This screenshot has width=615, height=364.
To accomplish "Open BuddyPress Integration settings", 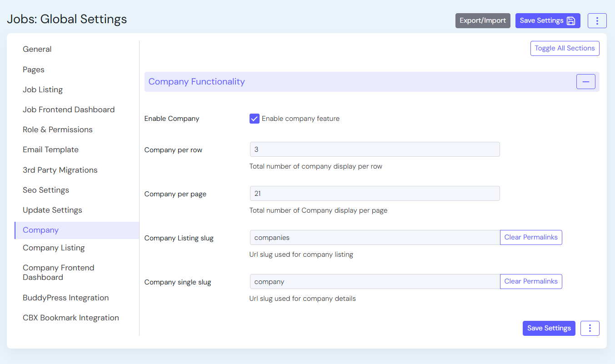I will pyautogui.click(x=66, y=298).
